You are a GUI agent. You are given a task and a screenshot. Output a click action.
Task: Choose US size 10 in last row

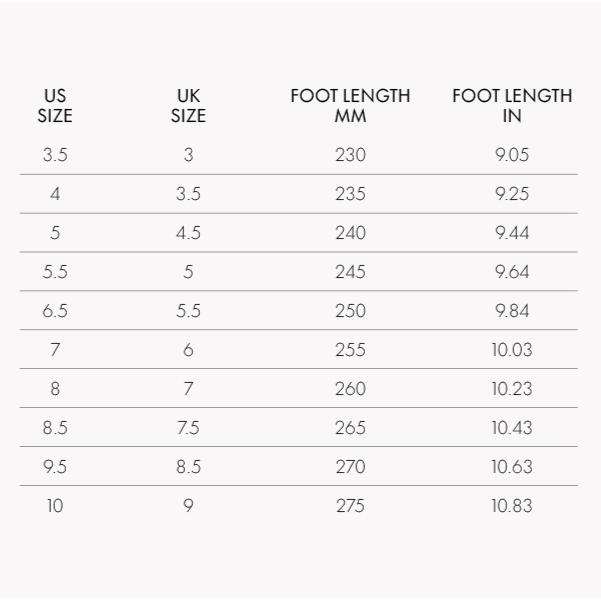pyautogui.click(x=55, y=506)
